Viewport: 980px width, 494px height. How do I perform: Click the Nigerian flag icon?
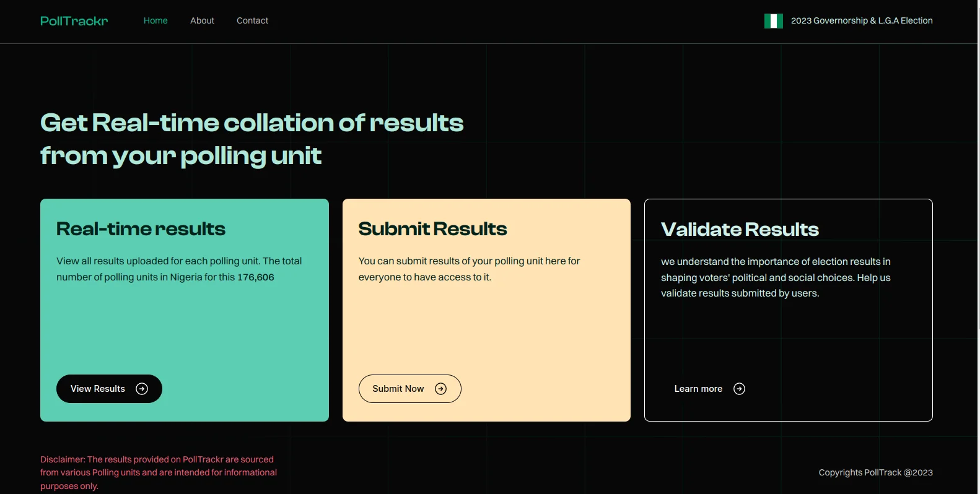point(773,21)
